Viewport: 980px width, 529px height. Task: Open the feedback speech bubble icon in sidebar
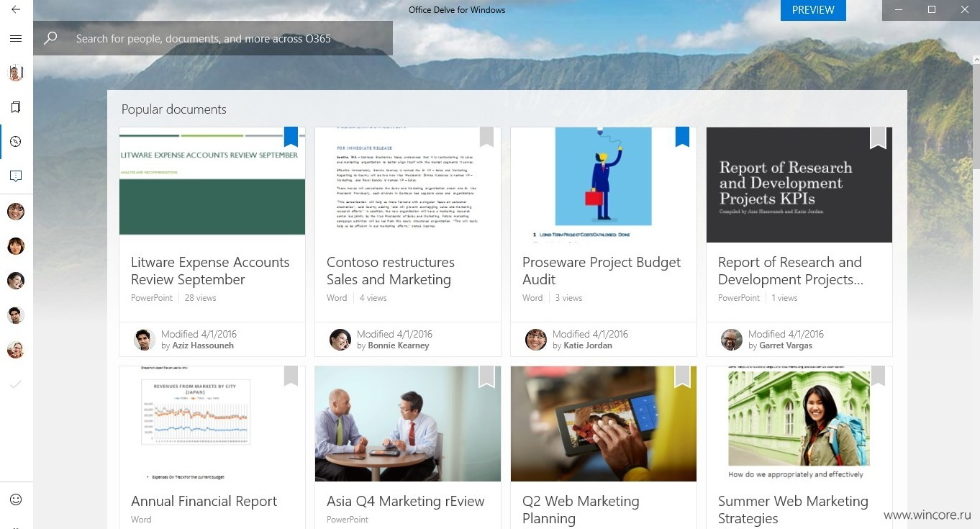[16, 176]
